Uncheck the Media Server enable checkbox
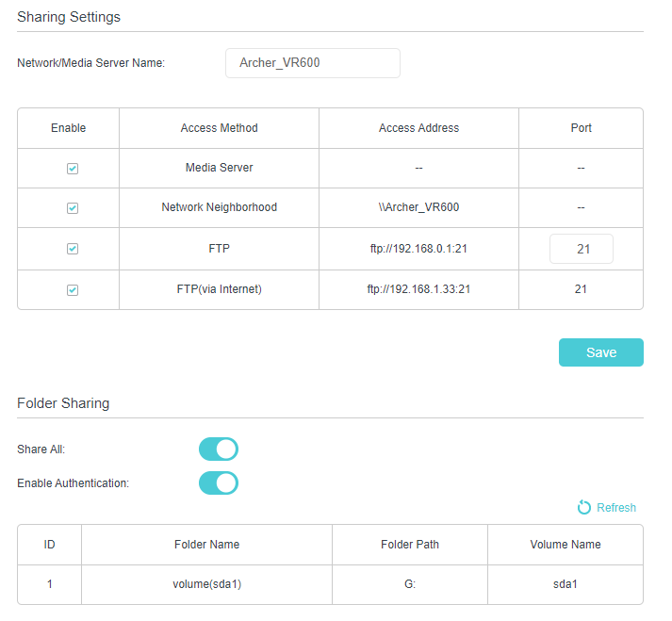Screen dimensions: 672x621 [x=73, y=168]
